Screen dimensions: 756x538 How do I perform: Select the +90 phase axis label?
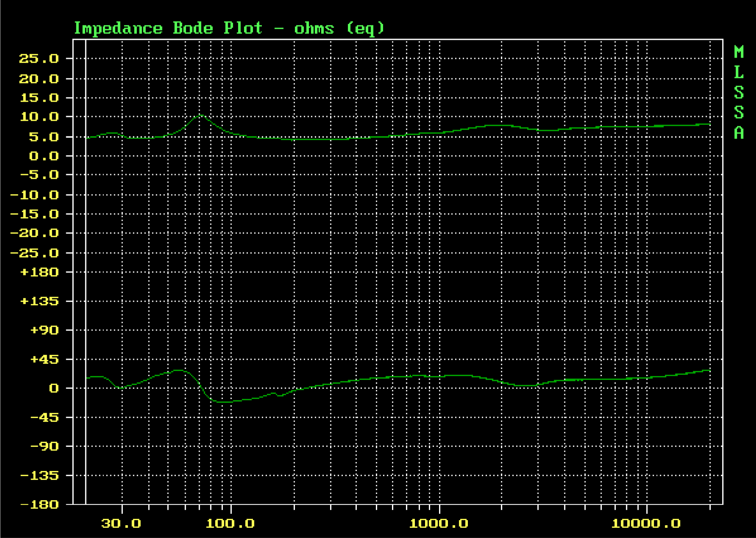[x=44, y=330]
